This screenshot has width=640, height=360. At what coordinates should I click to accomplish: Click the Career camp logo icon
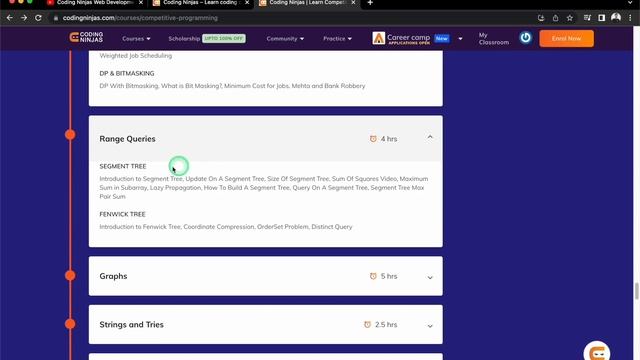(x=378, y=38)
